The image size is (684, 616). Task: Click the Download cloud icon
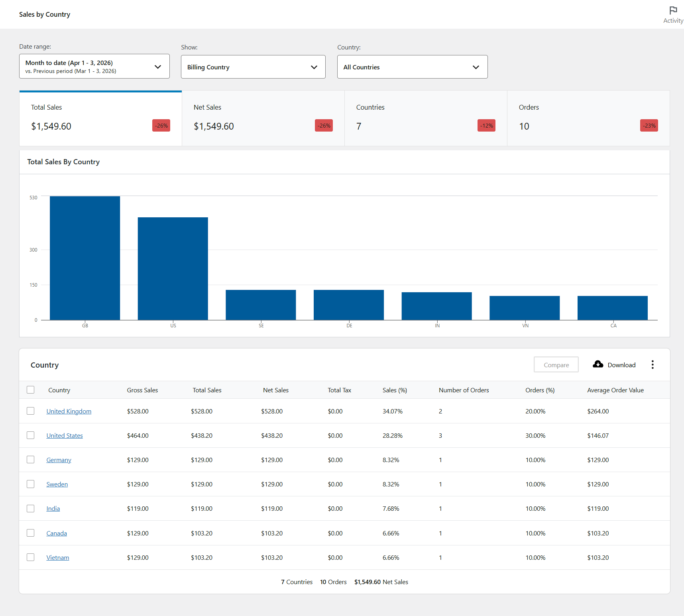[x=598, y=364]
